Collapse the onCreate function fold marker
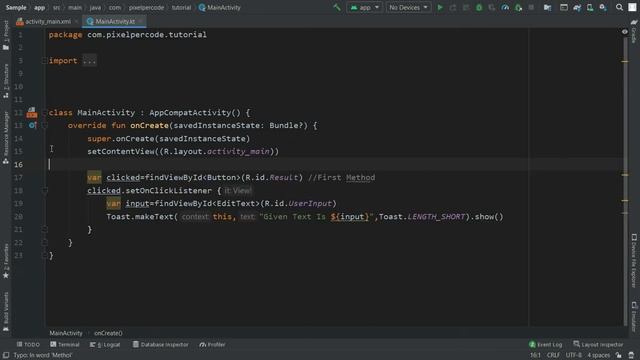The width and height of the screenshot is (640, 360). 44,126
